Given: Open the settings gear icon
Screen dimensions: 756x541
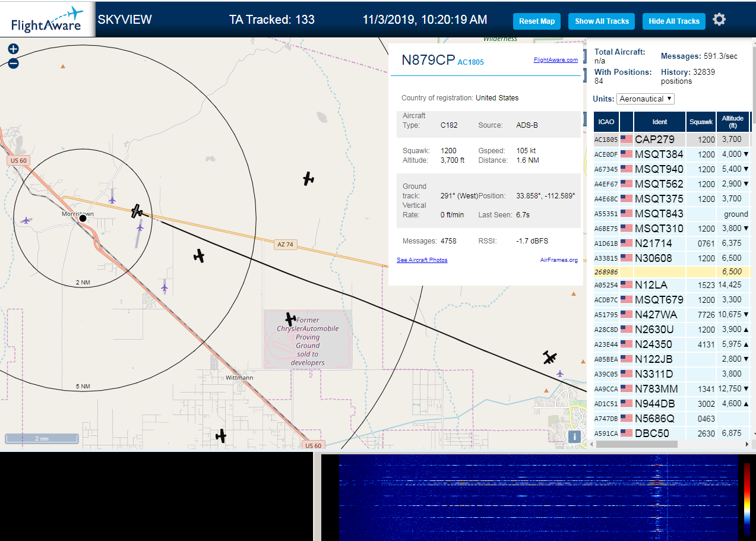Looking at the screenshot, I should (x=719, y=20).
